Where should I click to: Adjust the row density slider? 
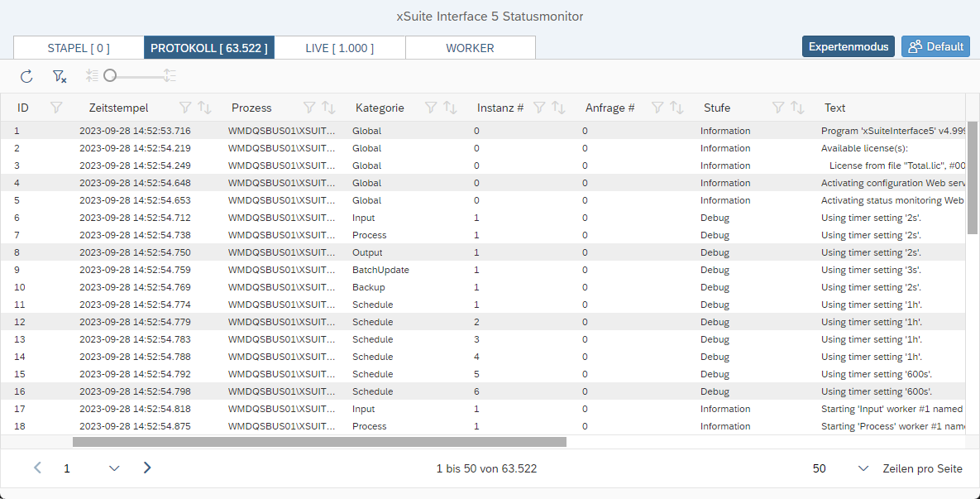(110, 75)
